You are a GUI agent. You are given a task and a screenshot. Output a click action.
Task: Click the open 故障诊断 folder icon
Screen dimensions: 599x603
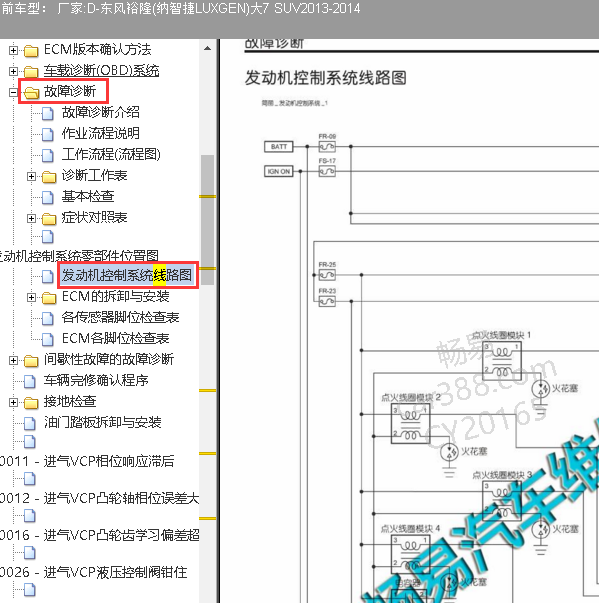click(x=31, y=92)
